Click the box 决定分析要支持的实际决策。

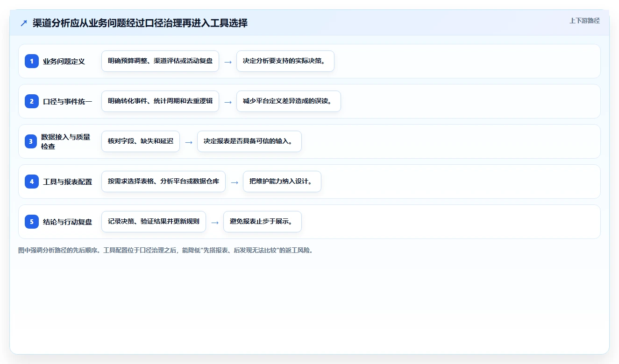285,61
